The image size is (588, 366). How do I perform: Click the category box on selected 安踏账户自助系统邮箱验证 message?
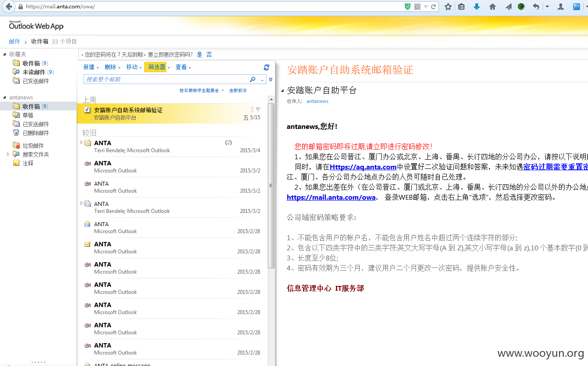[252, 110]
